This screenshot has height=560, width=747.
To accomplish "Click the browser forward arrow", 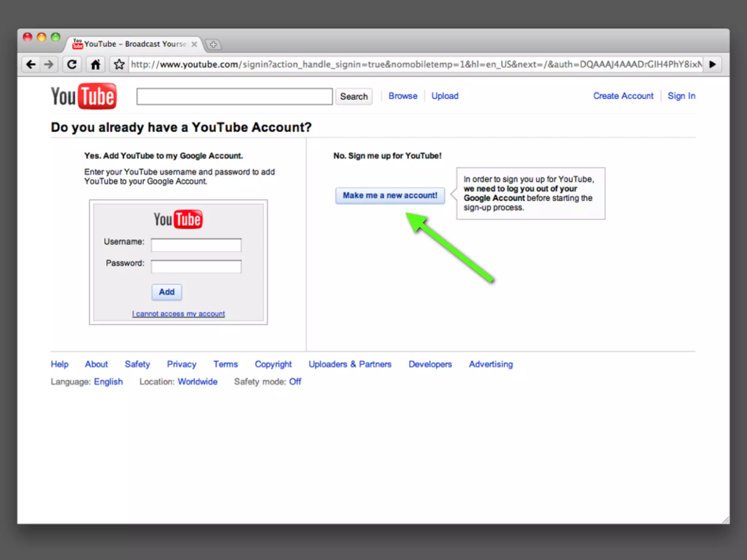I will pyautogui.click(x=49, y=65).
